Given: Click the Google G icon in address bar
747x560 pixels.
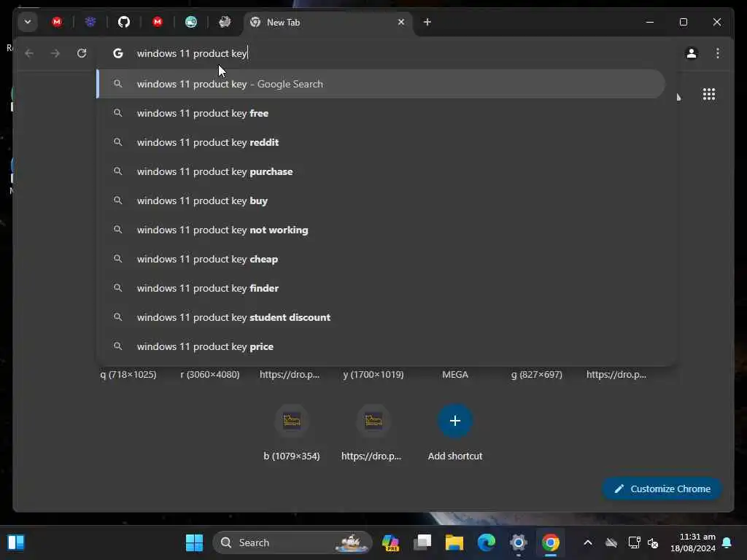Looking at the screenshot, I should 117,53.
